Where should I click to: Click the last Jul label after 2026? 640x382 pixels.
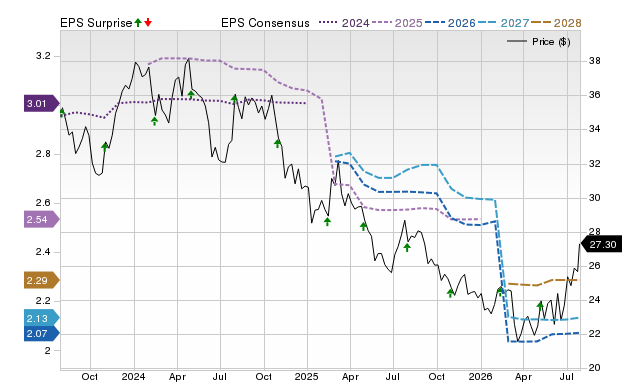[x=567, y=376]
